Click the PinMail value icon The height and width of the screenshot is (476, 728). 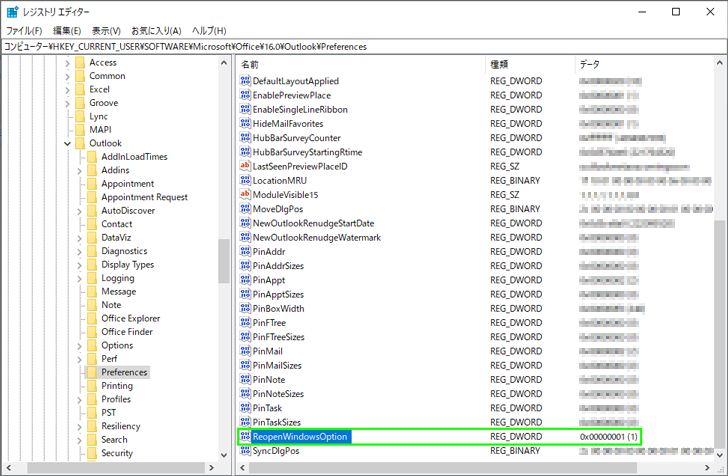point(245,351)
